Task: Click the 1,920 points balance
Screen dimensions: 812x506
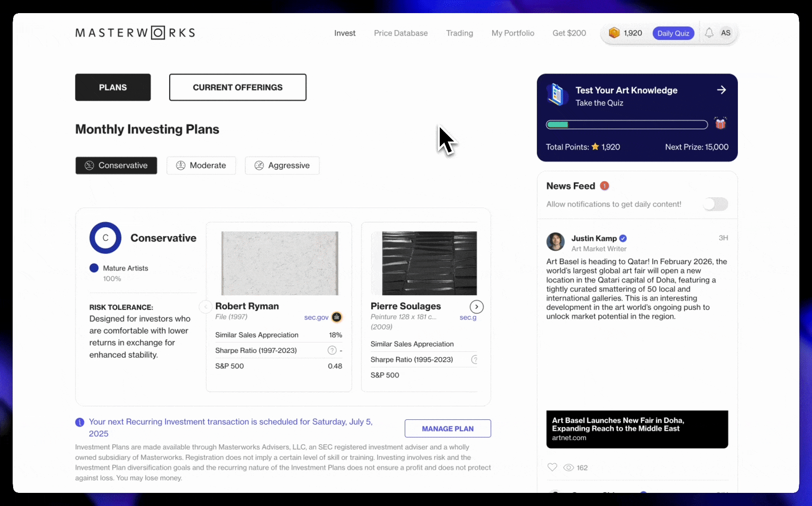Action: [633, 33]
